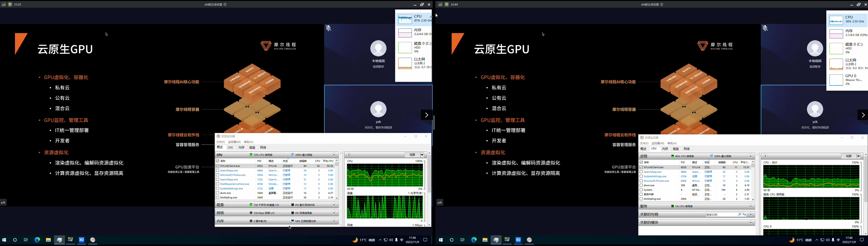Check the 系统中断 process checkbox
The width and height of the screenshot is (868, 246).
(641, 194)
